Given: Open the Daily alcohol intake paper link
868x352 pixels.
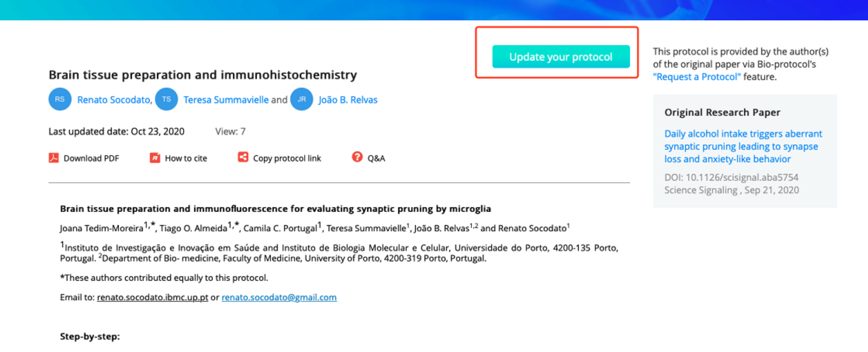Looking at the screenshot, I should tap(743, 146).
